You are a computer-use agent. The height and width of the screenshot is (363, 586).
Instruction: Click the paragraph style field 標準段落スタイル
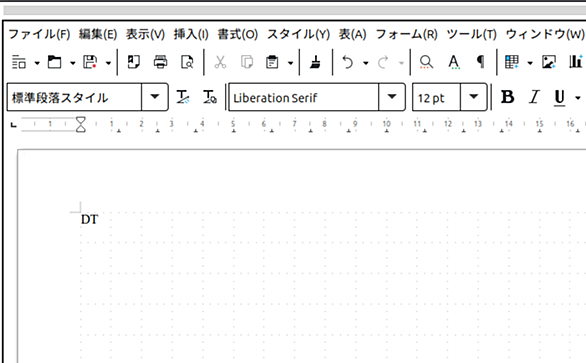(74, 98)
